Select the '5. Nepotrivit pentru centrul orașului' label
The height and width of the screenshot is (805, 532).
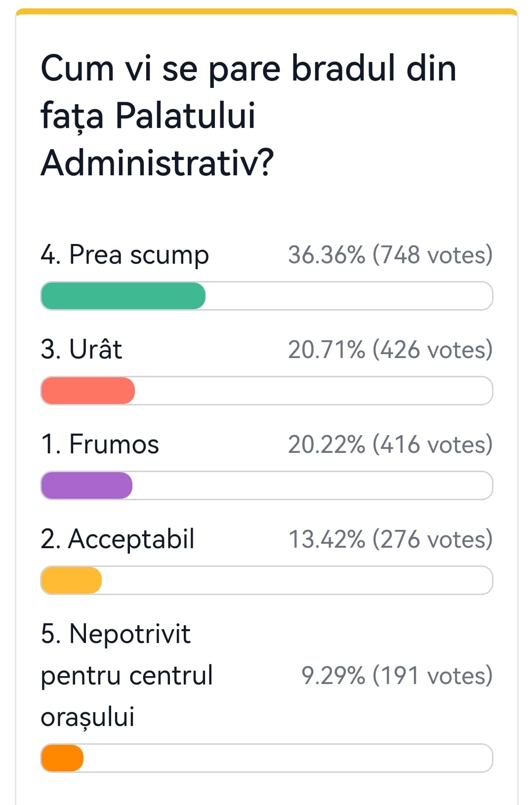coord(126,675)
